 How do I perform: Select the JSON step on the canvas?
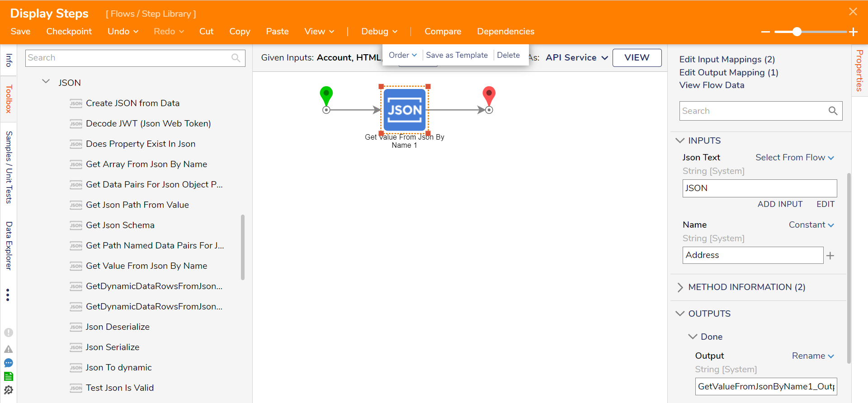point(405,110)
